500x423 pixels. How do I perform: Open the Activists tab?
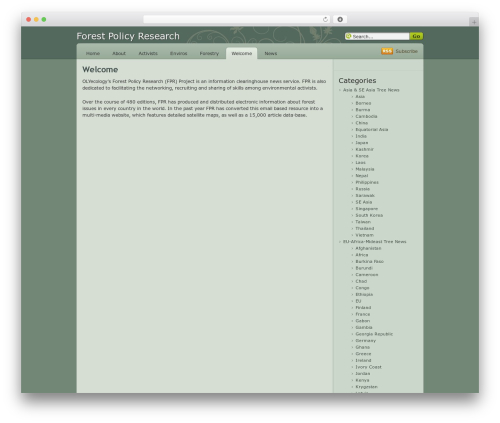[148, 53]
